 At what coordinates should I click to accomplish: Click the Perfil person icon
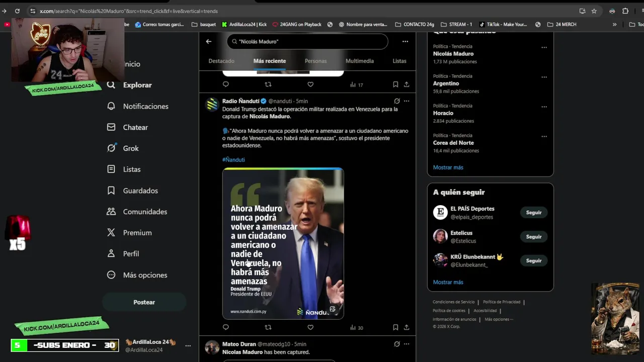[111, 254]
